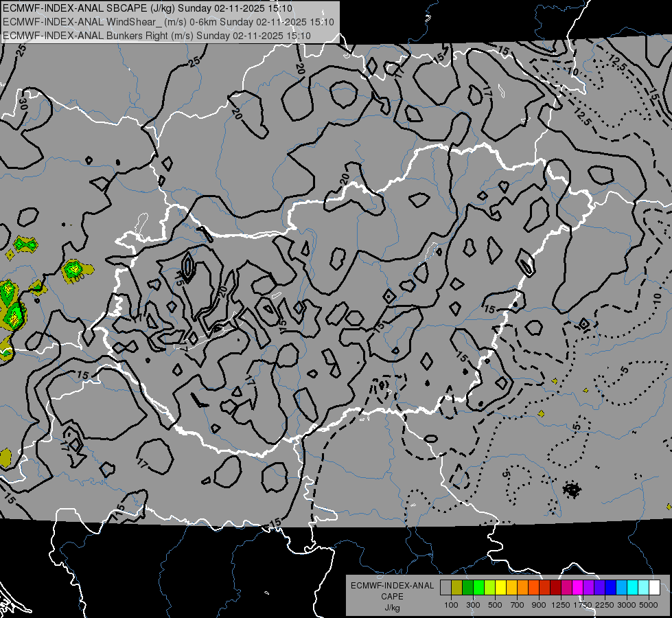Select the pure yellow legend swatch

pos(500,587)
